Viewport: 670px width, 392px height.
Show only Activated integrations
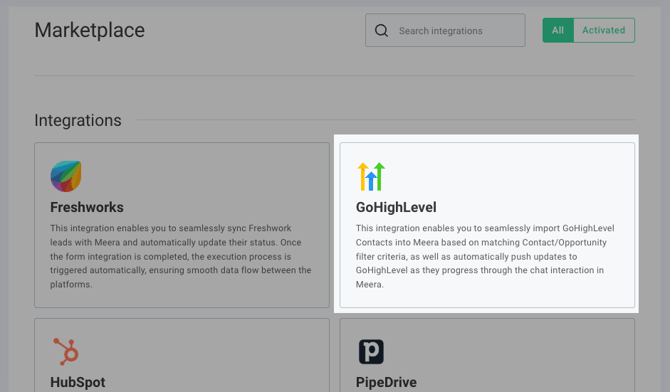point(603,30)
